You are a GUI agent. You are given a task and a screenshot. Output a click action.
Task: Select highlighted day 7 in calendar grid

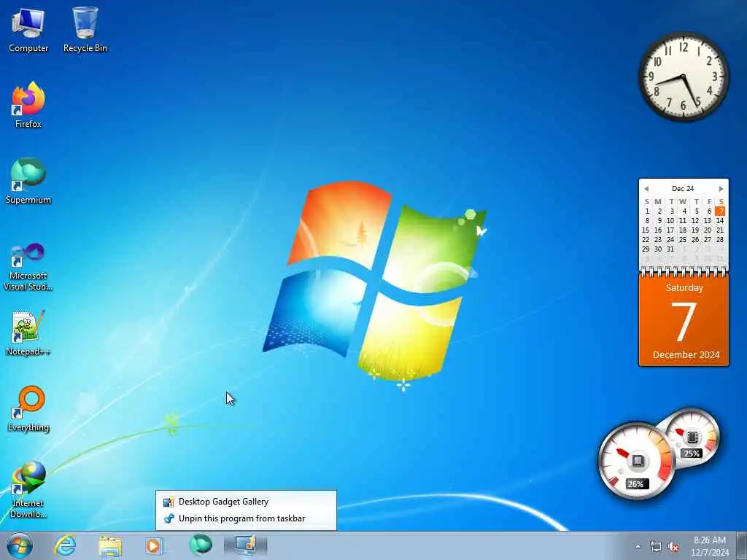[x=720, y=211]
